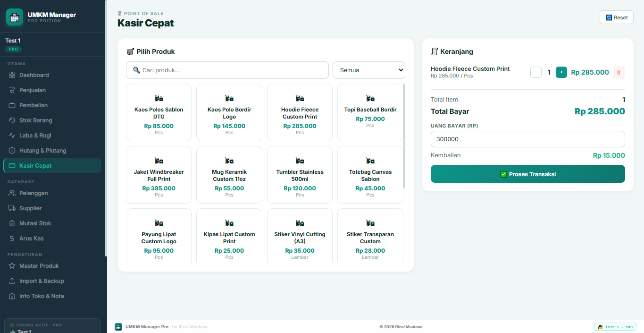
Task: Decrease Hoodie quantity with minus button
Action: click(536, 72)
